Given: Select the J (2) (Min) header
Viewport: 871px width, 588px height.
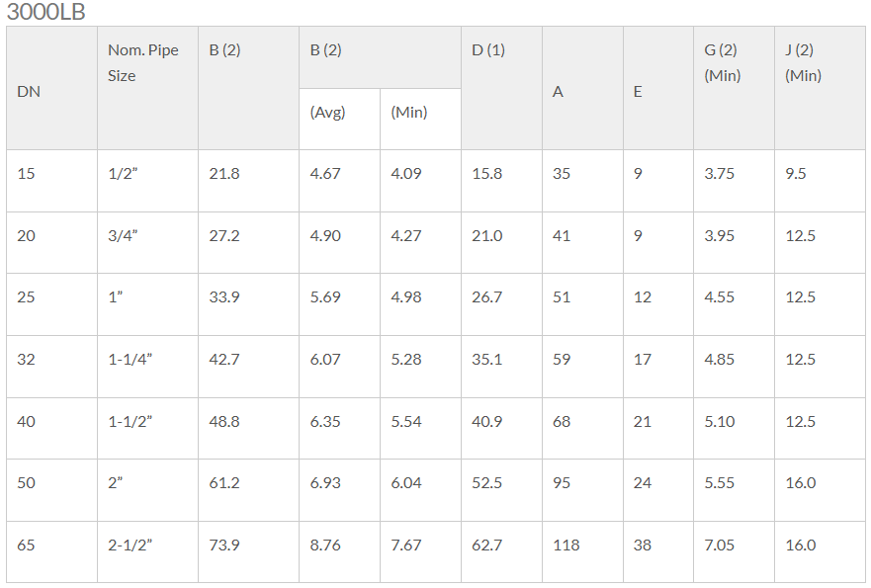Looking at the screenshot, I should click(820, 88).
